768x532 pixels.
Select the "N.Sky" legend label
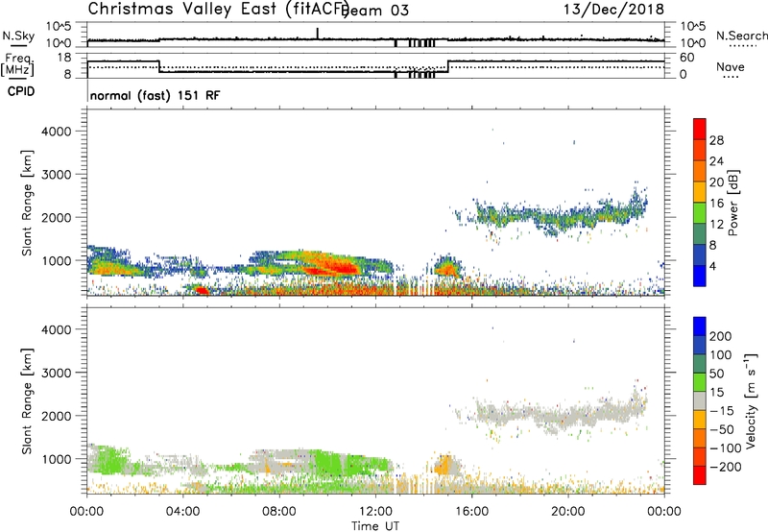(x=18, y=36)
